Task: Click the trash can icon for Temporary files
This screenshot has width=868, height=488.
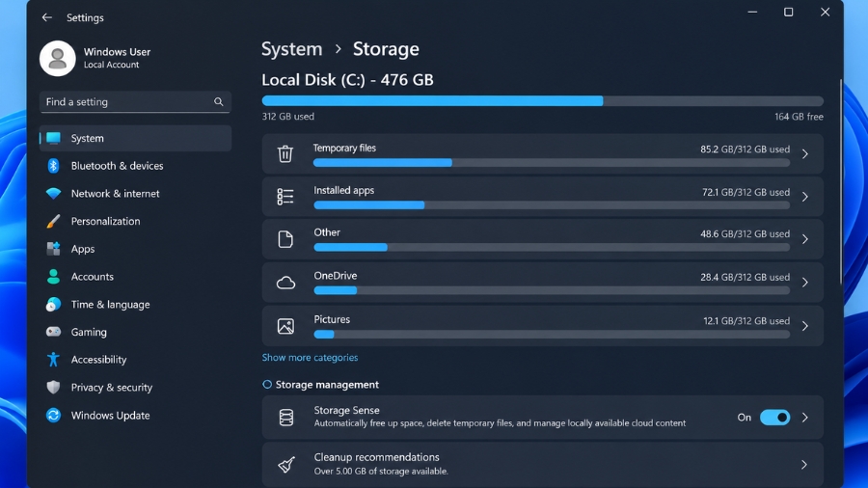Action: [285, 153]
